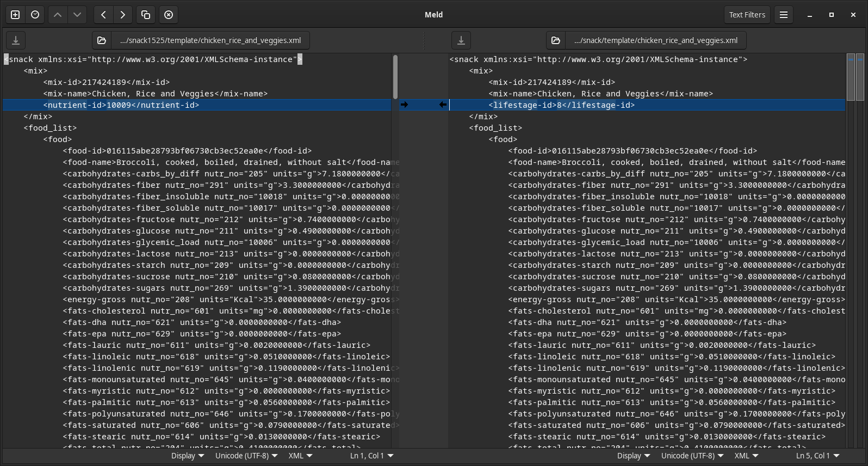868x466 pixels.
Task: Click left pane carbohydrates-sugars nutr_no 269 line
Action: point(231,288)
